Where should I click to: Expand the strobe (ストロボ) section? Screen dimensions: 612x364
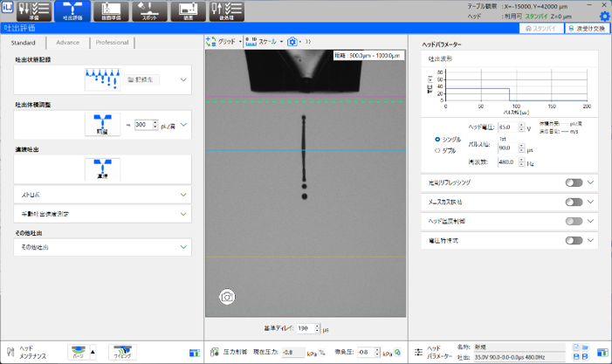click(183, 195)
